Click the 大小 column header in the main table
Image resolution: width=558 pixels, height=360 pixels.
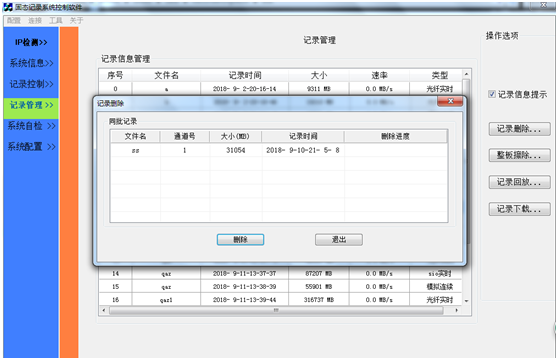click(x=319, y=75)
